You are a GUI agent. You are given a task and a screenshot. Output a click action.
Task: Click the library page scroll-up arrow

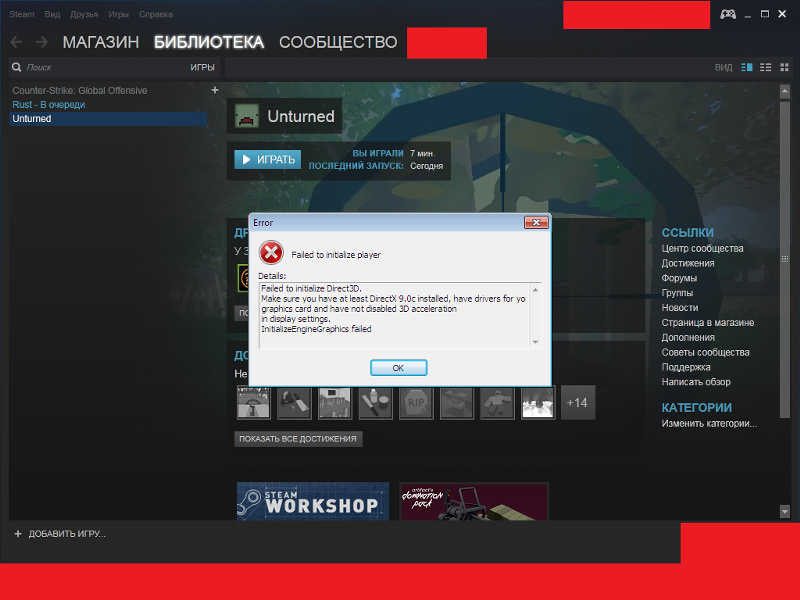[785, 92]
